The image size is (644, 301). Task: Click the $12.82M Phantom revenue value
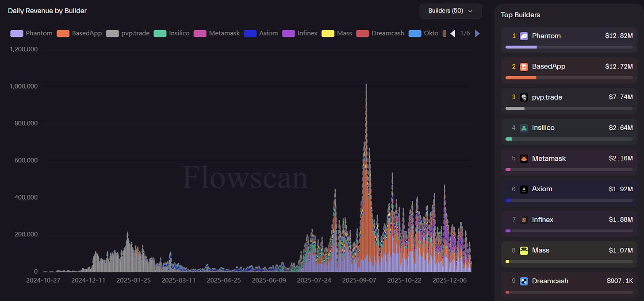[x=619, y=36]
